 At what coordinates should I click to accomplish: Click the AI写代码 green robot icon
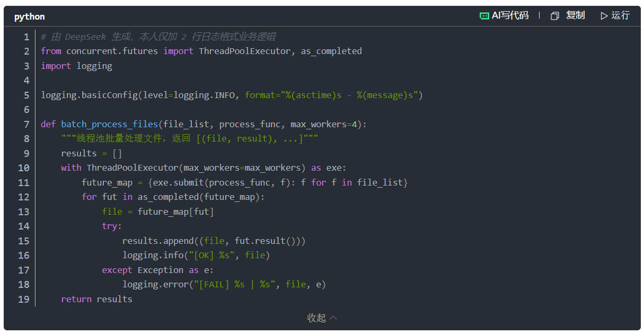pyautogui.click(x=484, y=16)
